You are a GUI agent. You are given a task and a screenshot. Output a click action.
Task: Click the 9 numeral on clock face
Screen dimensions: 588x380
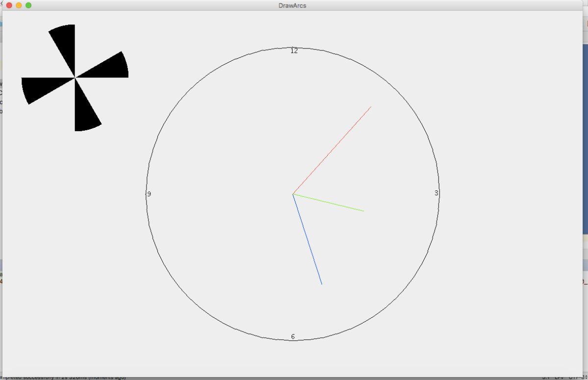pyautogui.click(x=149, y=194)
